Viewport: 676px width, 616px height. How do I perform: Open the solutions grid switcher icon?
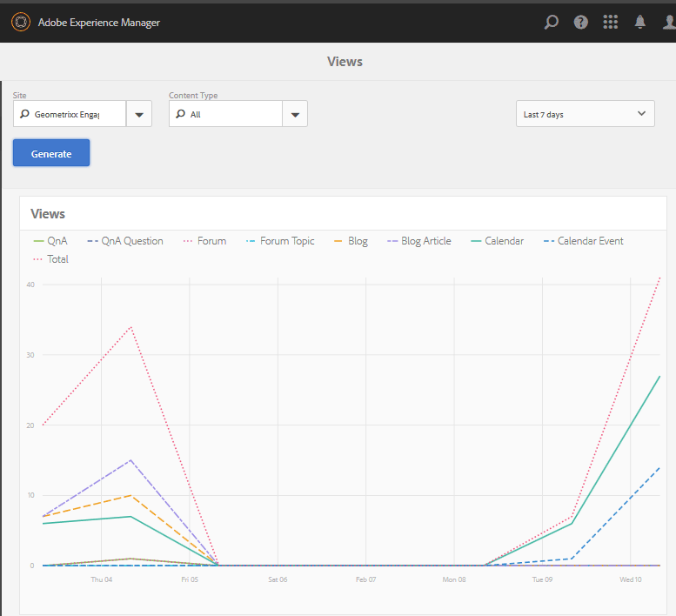pyautogui.click(x=610, y=22)
